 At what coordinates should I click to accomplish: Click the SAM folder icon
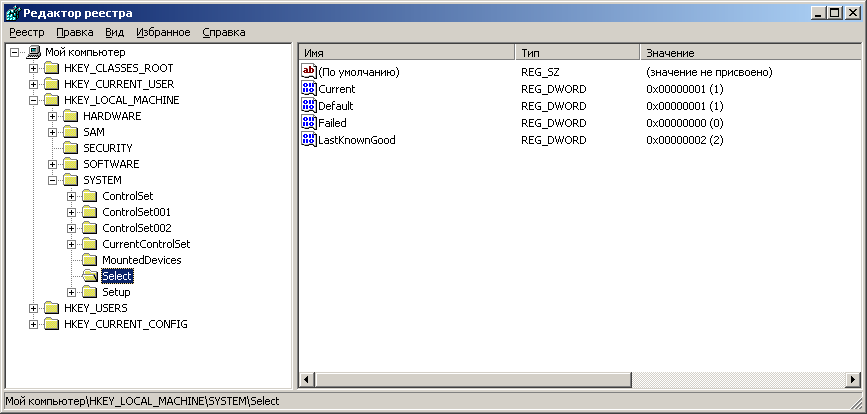(x=70, y=133)
